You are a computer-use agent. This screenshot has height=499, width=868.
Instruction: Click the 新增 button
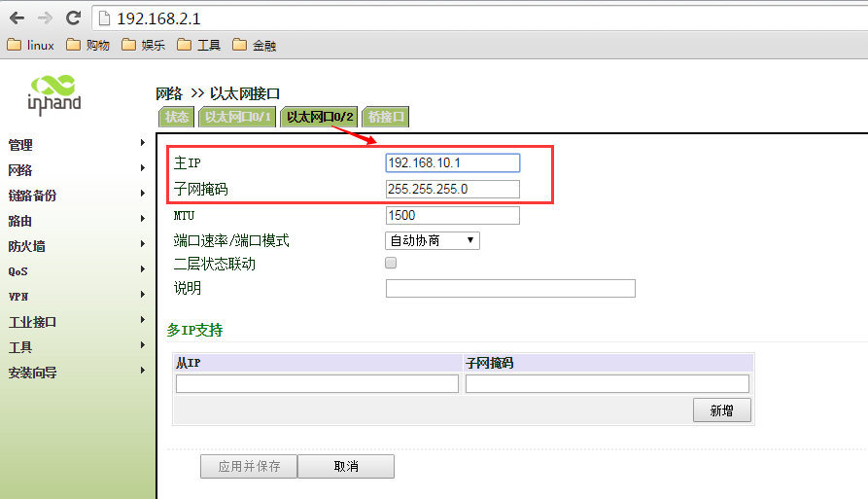tap(721, 410)
